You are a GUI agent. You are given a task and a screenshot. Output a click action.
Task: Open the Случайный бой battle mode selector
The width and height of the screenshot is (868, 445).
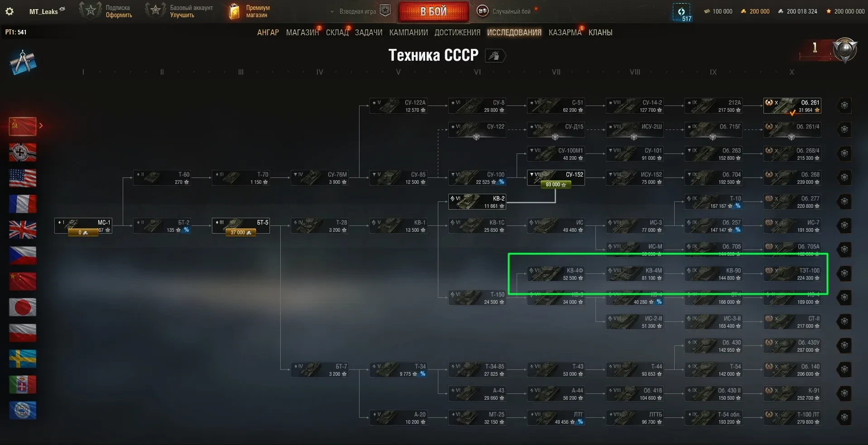503,11
